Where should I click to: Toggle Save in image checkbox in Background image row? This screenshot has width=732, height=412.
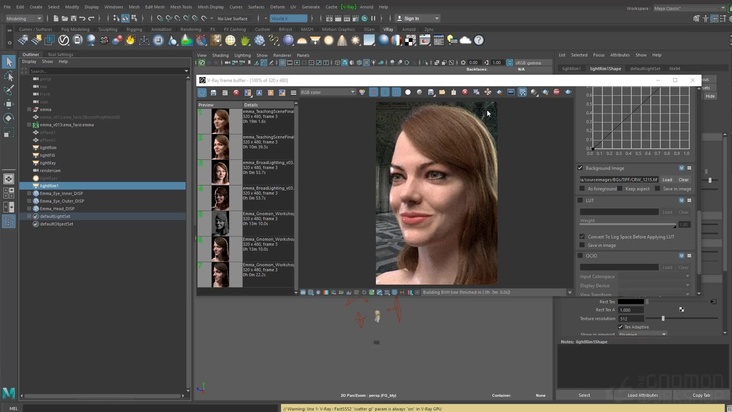[657, 189]
